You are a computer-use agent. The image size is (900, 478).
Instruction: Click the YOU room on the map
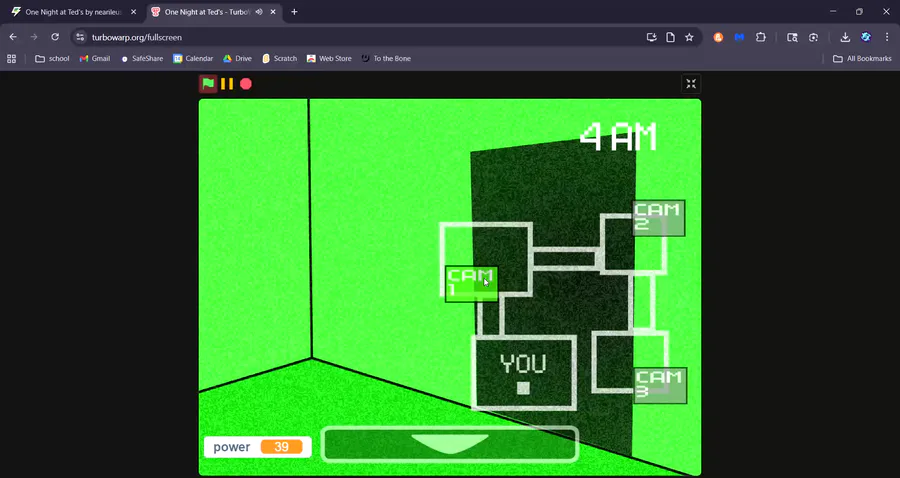[x=523, y=373]
